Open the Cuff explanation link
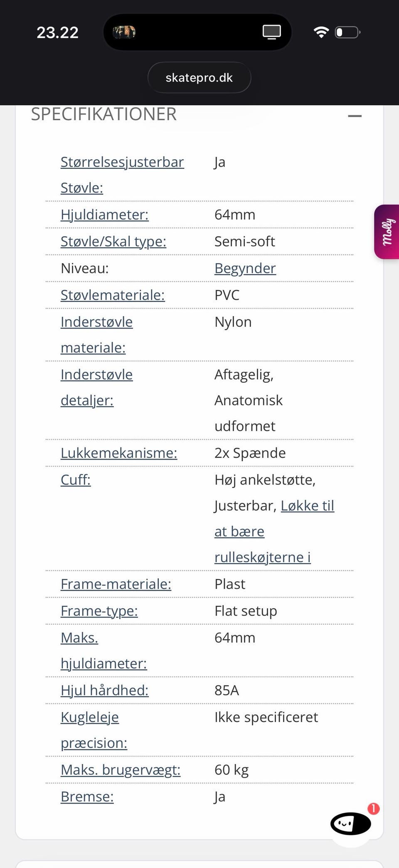Screen dimensions: 399x868 [76, 480]
